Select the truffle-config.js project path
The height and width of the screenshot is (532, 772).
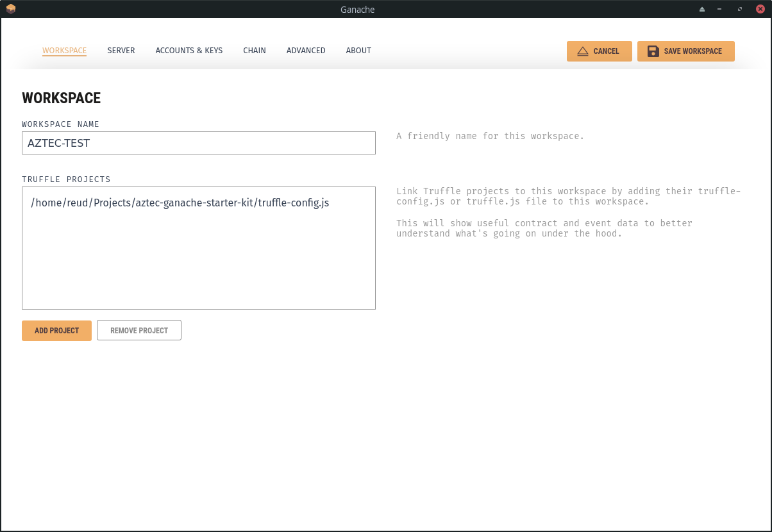click(180, 203)
